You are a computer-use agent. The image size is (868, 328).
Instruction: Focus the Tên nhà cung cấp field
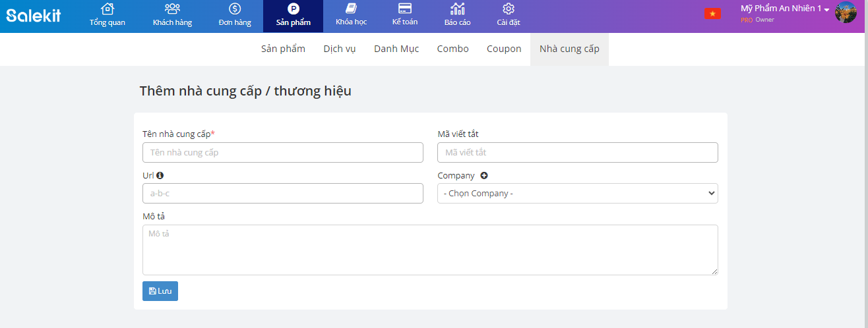[x=282, y=153]
